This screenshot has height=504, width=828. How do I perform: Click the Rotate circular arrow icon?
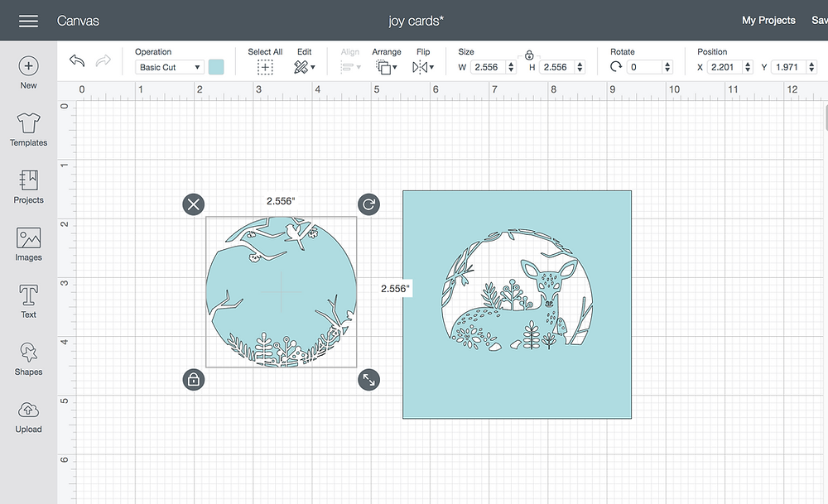click(x=616, y=67)
